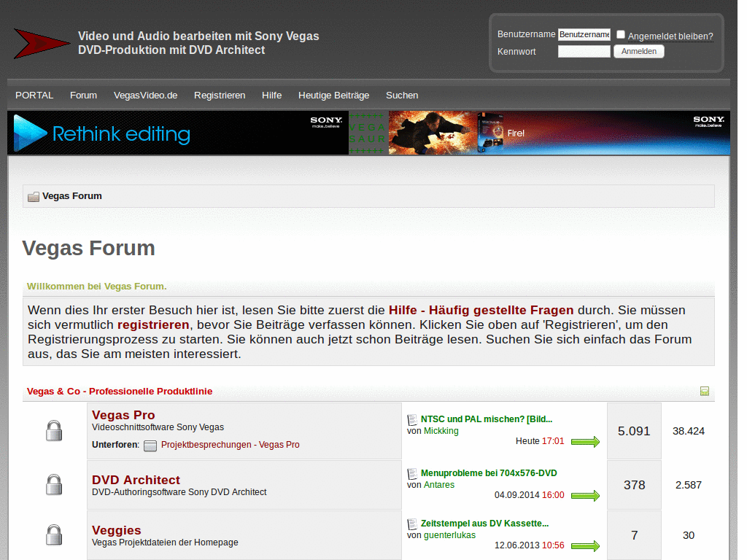Viewport: 747px width, 560px height.
Task: Click the VEGASAUR green text banner
Action: [x=368, y=133]
